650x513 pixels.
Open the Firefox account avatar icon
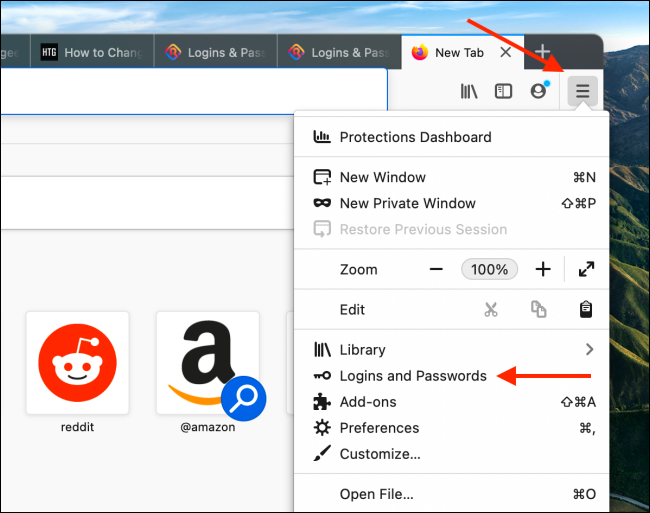538,90
